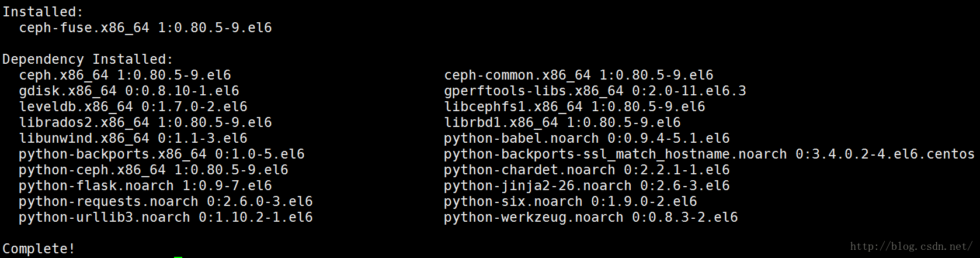This screenshot has height=258, width=980.
Task: Select the python-flask.noarch line
Action: tap(145, 185)
